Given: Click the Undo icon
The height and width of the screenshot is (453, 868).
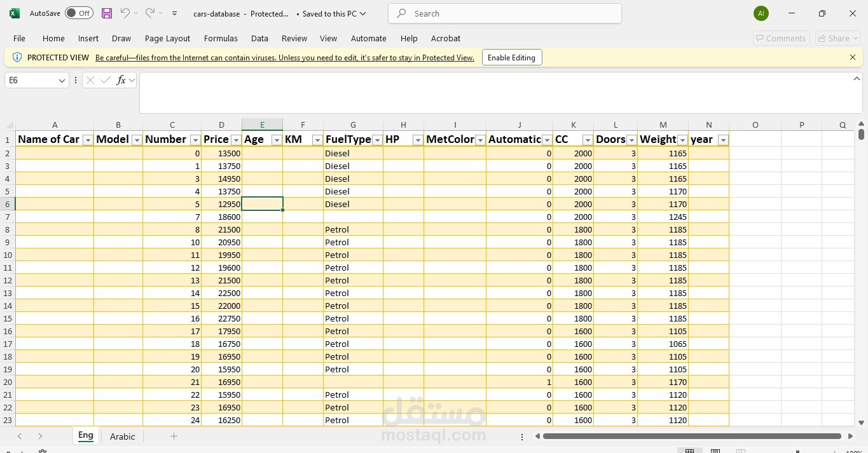Looking at the screenshot, I should pyautogui.click(x=125, y=13).
